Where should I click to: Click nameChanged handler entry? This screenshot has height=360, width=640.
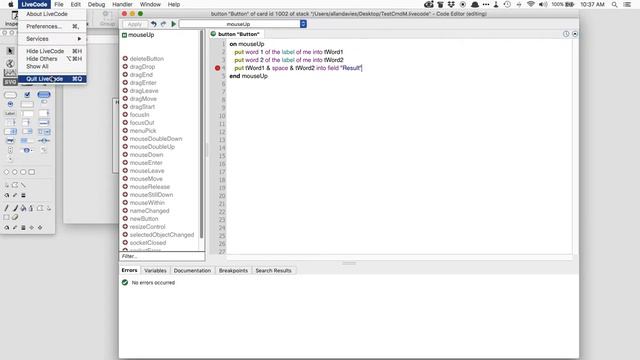coord(149,211)
